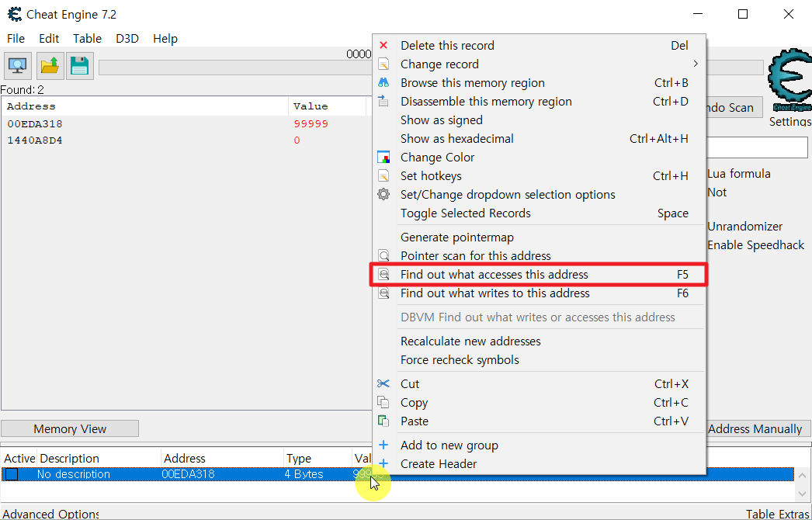The width and height of the screenshot is (812, 520).
Task: Select the 00EDA318 scan result row
Action: point(186,123)
